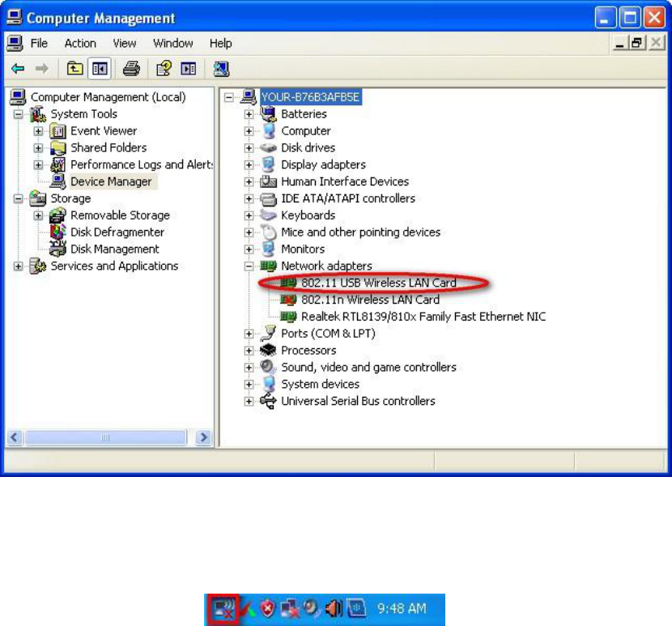Click the left pane scroll-left arrow
Screen dimensions: 672x626
15,437
